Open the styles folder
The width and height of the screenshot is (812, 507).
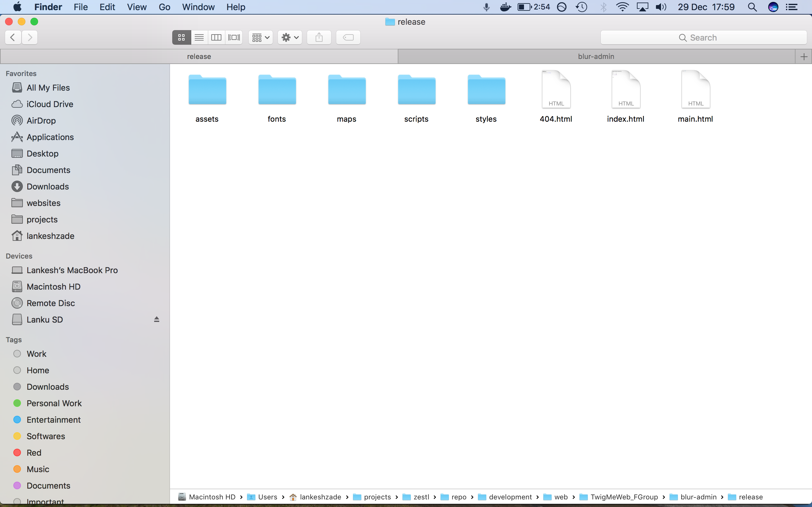point(486,90)
